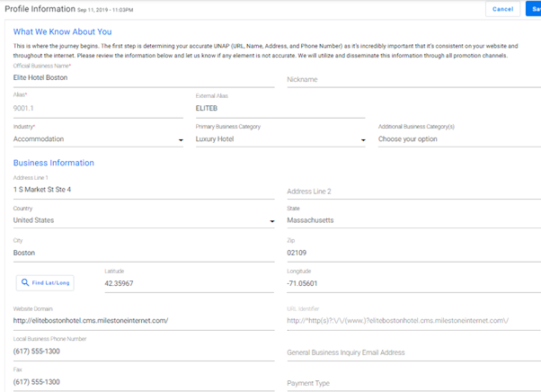Click the Payment Type field

pos(413,383)
